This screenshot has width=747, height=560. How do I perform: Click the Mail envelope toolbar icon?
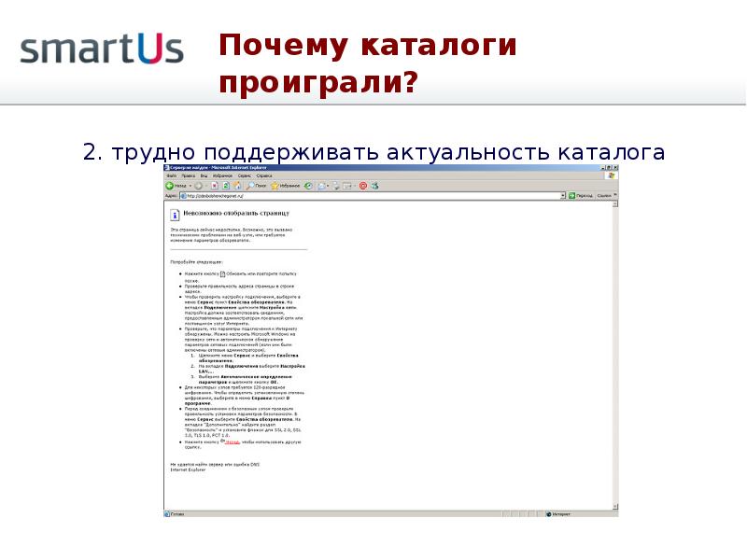[323, 186]
